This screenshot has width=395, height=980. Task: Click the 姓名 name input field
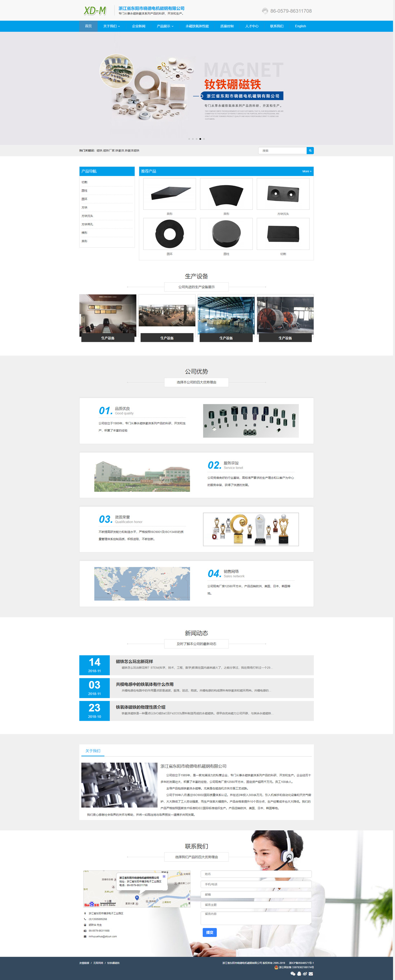256,874
